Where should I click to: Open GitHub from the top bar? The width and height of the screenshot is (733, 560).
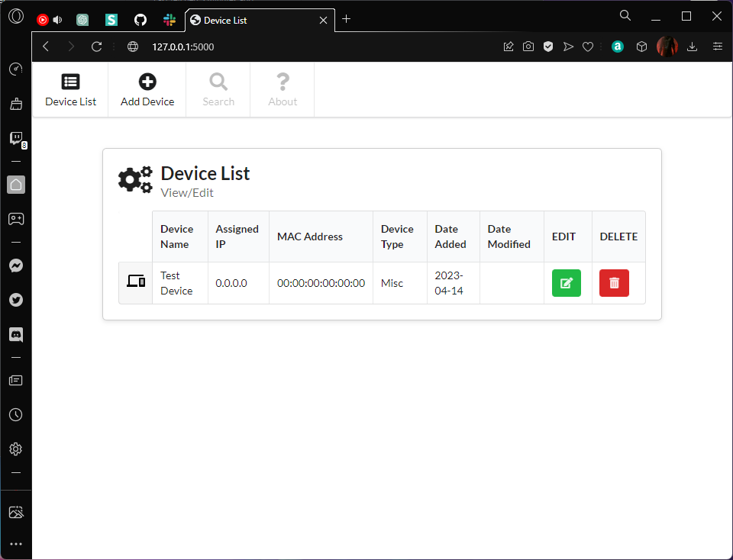(140, 18)
